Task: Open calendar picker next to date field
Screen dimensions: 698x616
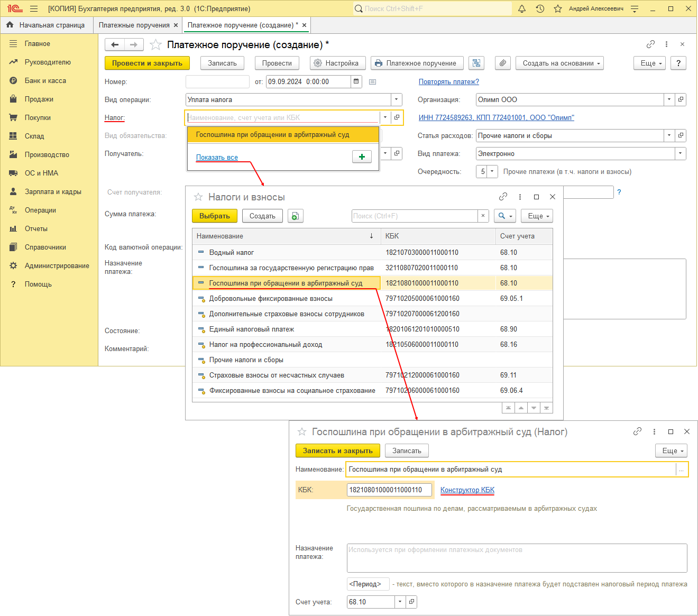Action: (356, 81)
